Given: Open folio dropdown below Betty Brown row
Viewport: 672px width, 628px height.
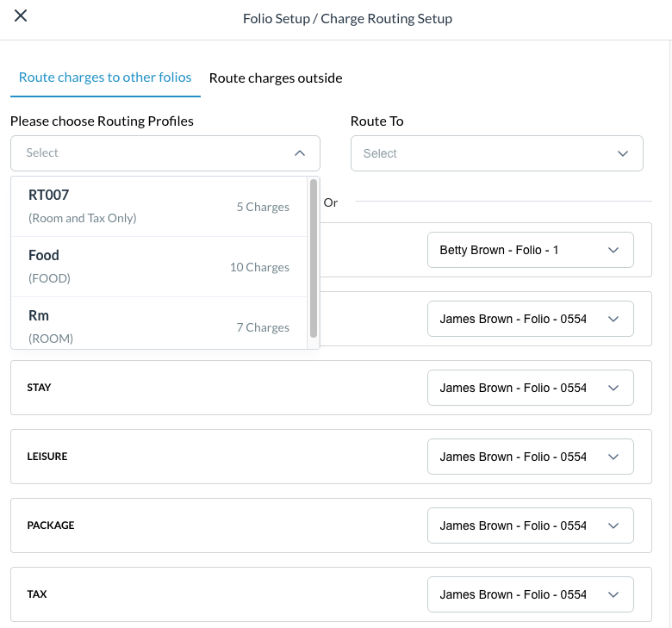Looking at the screenshot, I should point(530,319).
